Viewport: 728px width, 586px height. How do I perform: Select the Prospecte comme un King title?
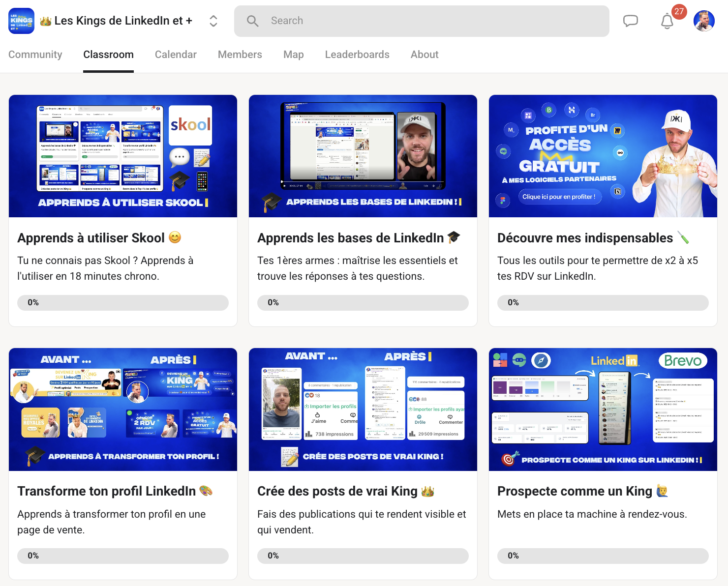pos(575,491)
